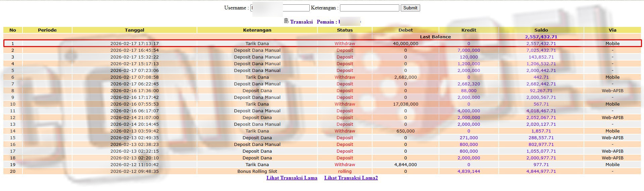Open the Lihat Transaksi Lama link

point(292,178)
